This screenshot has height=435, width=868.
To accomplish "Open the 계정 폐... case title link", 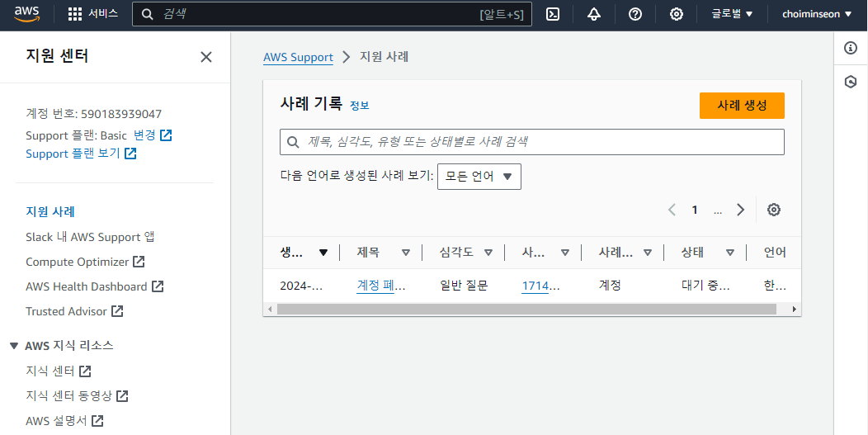I will (381, 286).
